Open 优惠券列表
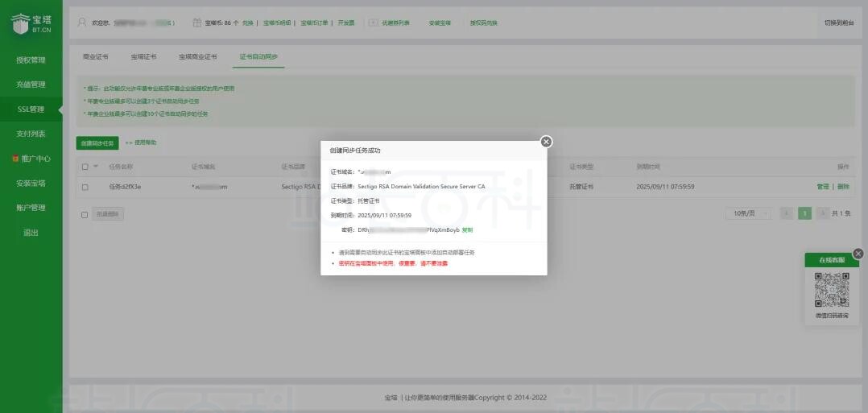This screenshot has height=413, width=868. click(x=396, y=23)
